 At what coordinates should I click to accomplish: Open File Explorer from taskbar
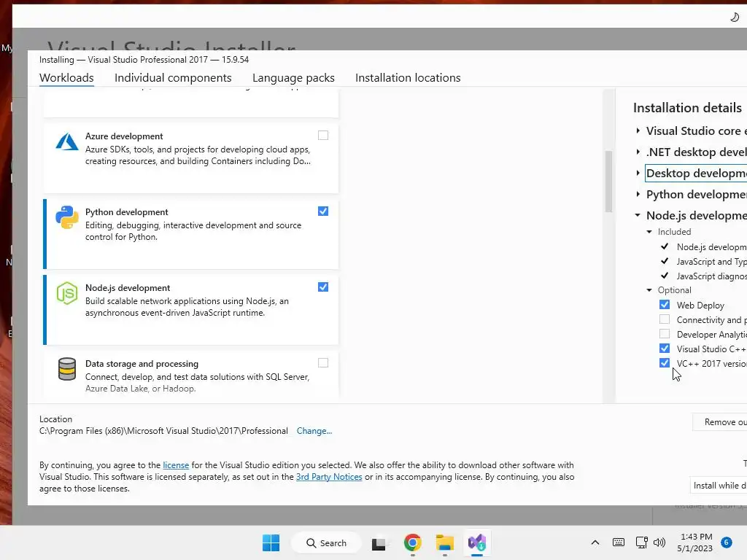click(x=445, y=542)
